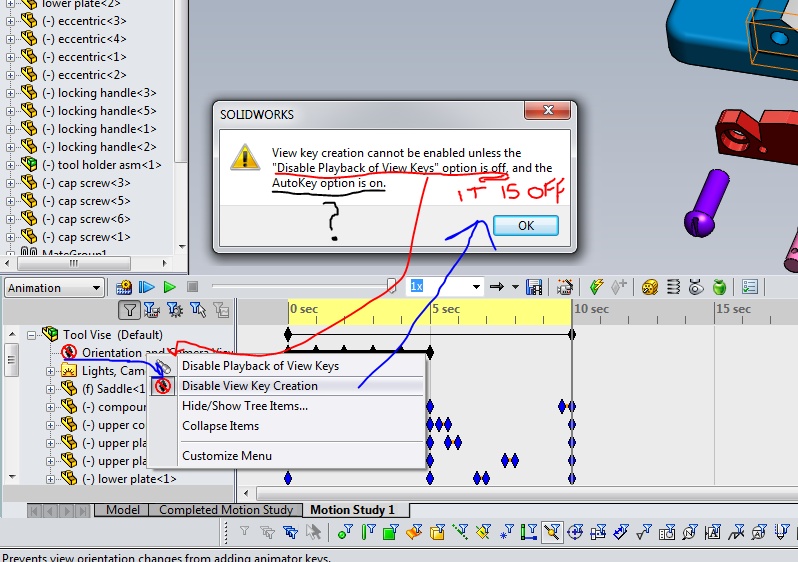Click the Contact icon in motion toolbar
Image resolution: width=798 pixels, height=562 pixels.
point(696,288)
